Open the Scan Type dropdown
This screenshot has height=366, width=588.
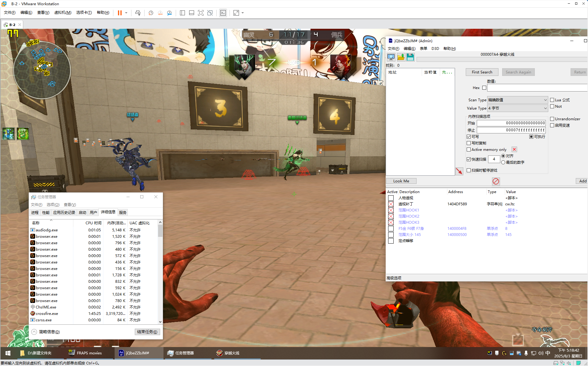pyautogui.click(x=517, y=100)
